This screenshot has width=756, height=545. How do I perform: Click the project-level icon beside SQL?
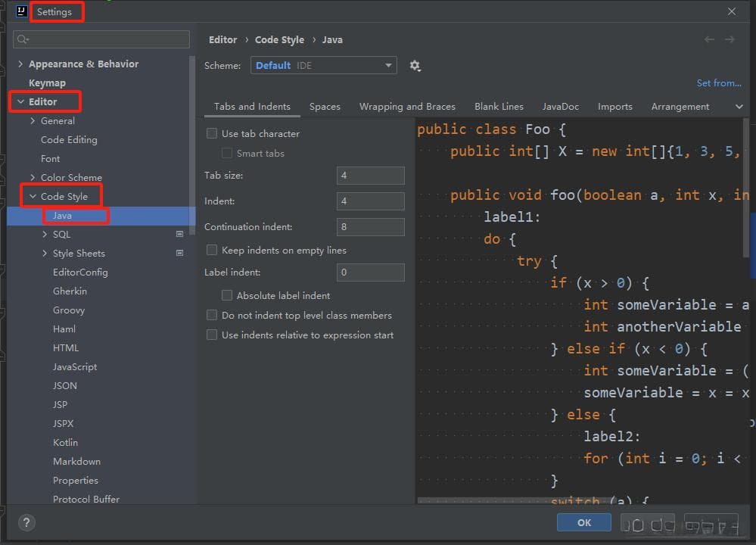[180, 234]
